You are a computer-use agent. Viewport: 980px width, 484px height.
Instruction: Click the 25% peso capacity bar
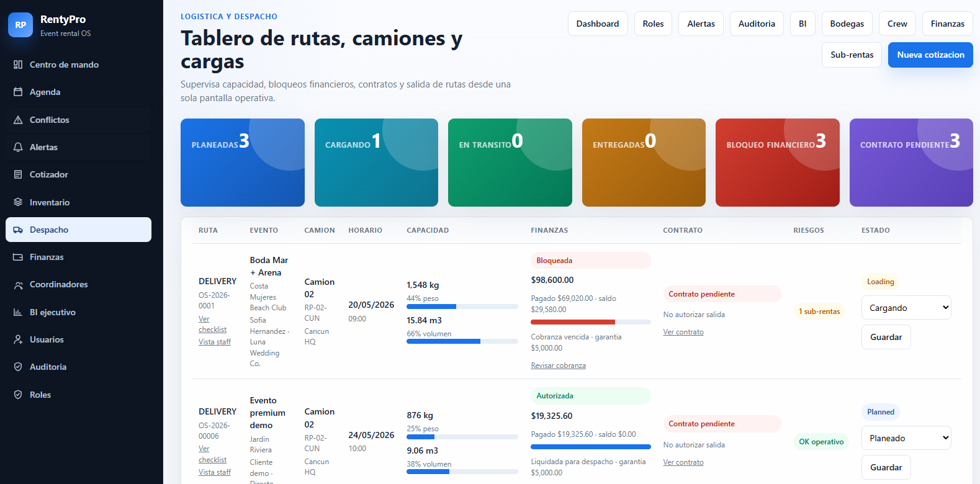[462, 437]
